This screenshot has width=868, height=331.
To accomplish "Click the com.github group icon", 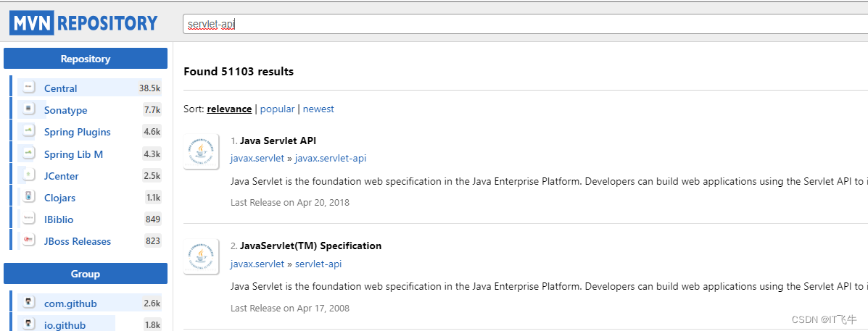I will click(x=28, y=303).
